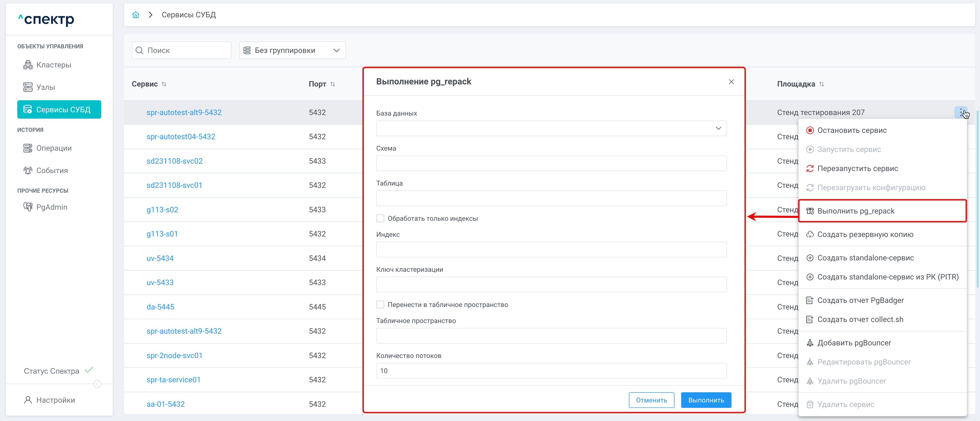Click the home breadcrumb icon
Image resolution: width=980 pixels, height=421 pixels.
click(x=135, y=15)
